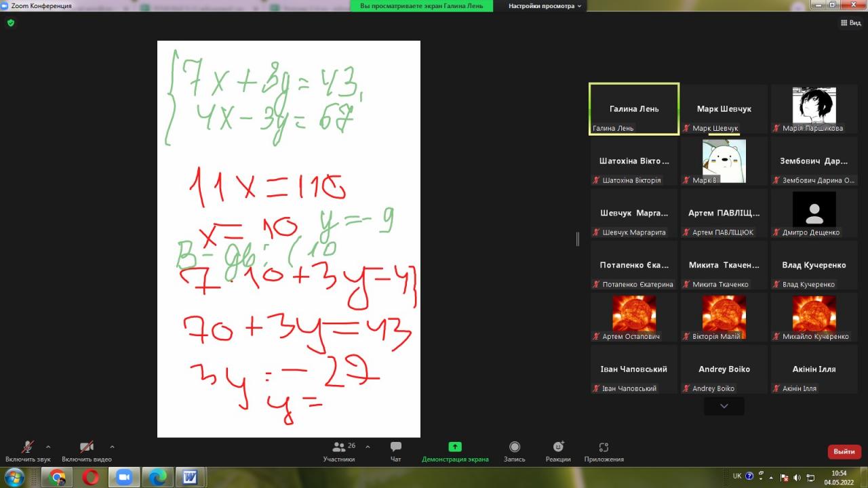Open the Реакции reactions menu
Screen dimensions: 868x488
pyautogui.click(x=558, y=451)
